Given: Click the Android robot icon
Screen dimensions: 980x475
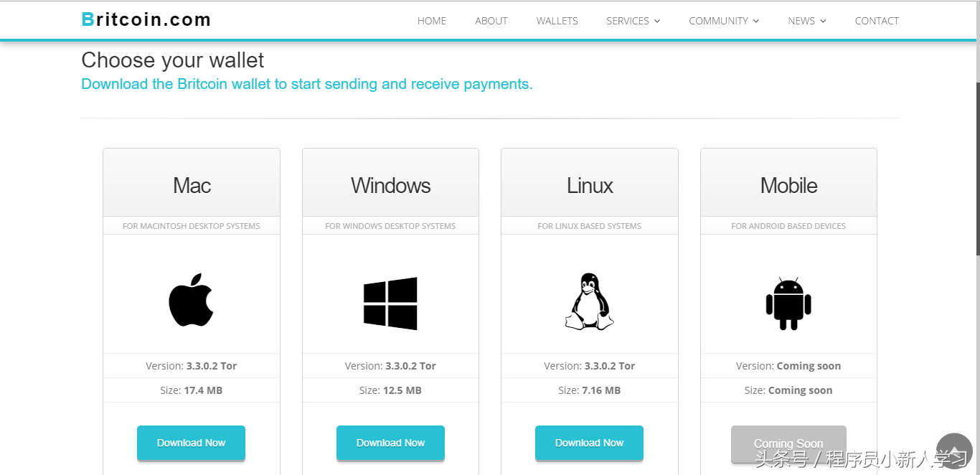Looking at the screenshot, I should [788, 304].
